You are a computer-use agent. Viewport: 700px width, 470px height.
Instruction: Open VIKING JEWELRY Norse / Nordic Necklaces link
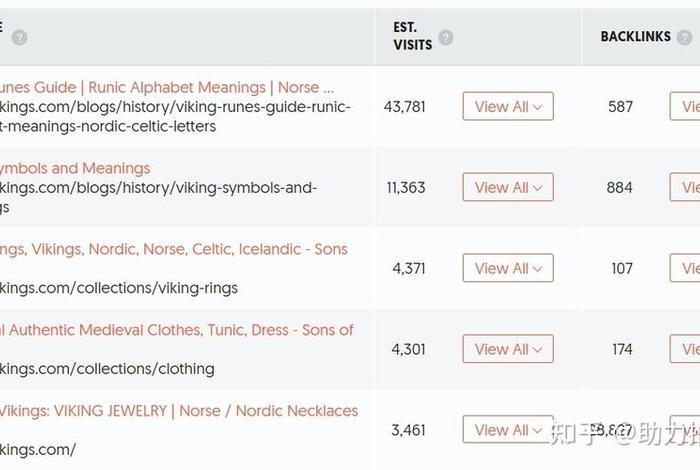coord(179,411)
